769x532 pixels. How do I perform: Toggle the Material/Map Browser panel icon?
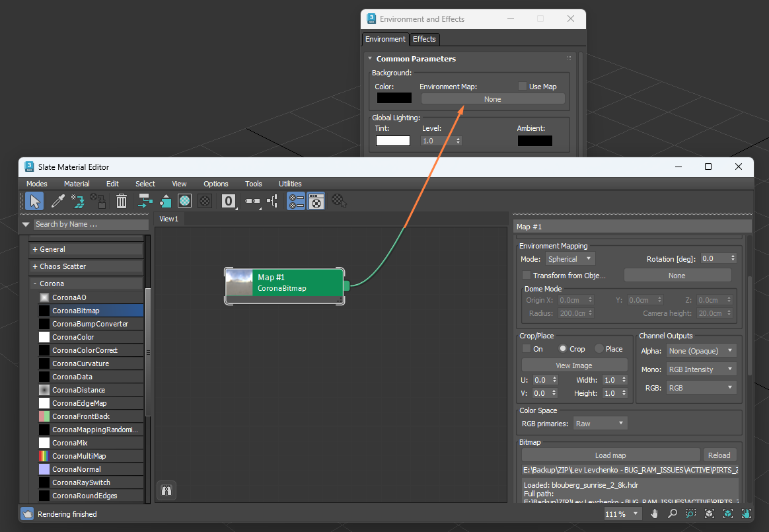(x=296, y=201)
